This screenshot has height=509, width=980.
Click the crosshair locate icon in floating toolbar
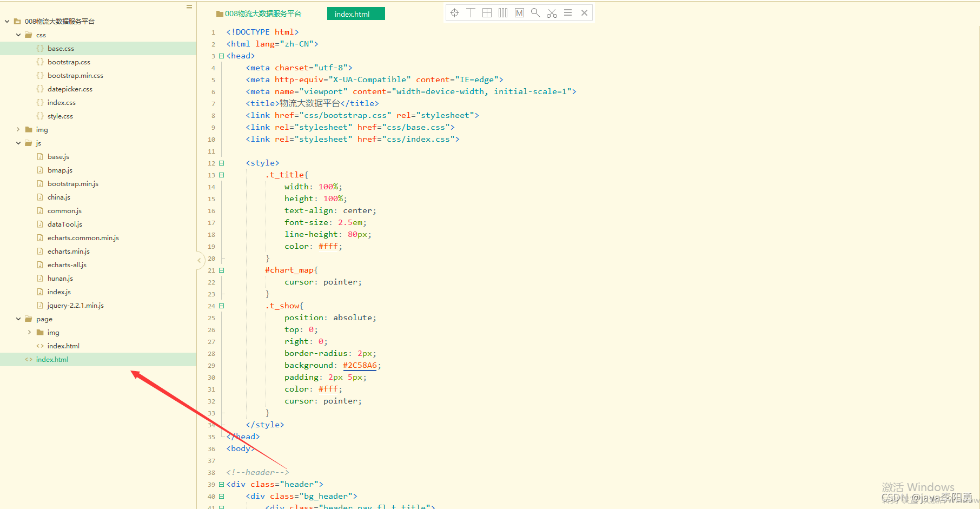[454, 13]
